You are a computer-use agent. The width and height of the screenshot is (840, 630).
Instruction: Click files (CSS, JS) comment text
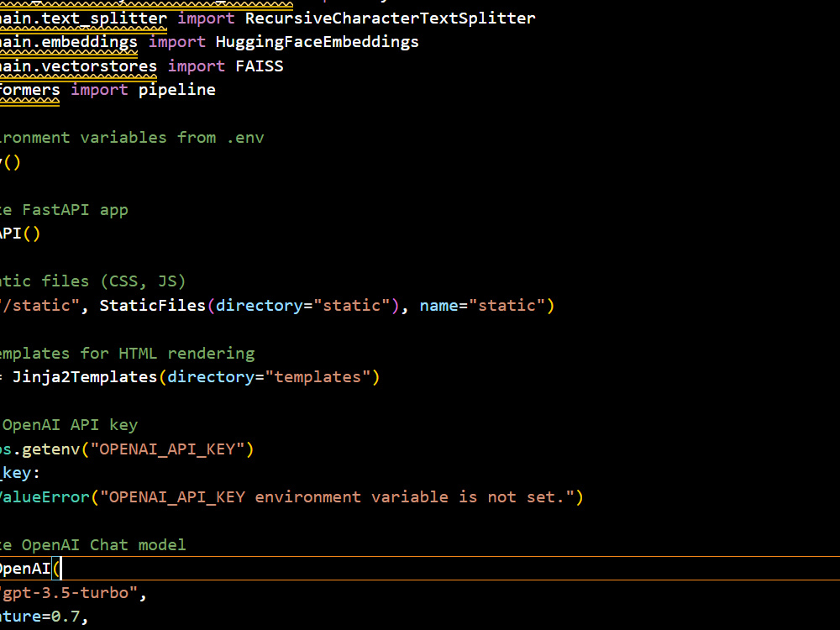pos(113,281)
